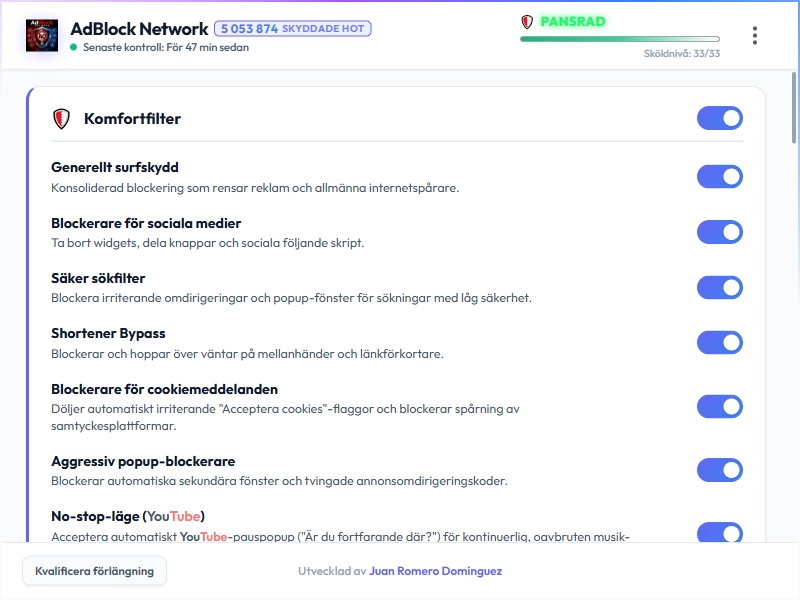Click the Generellt surfskydd heading
The image size is (800, 600).
[x=115, y=167]
